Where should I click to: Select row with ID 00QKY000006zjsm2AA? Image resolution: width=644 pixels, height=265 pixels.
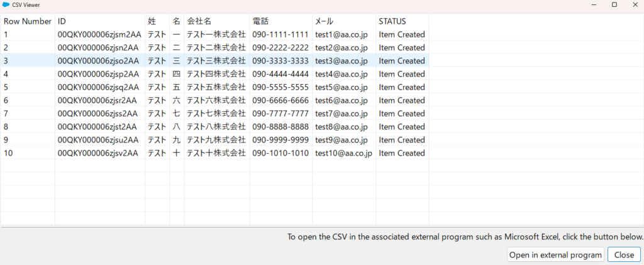99,35
